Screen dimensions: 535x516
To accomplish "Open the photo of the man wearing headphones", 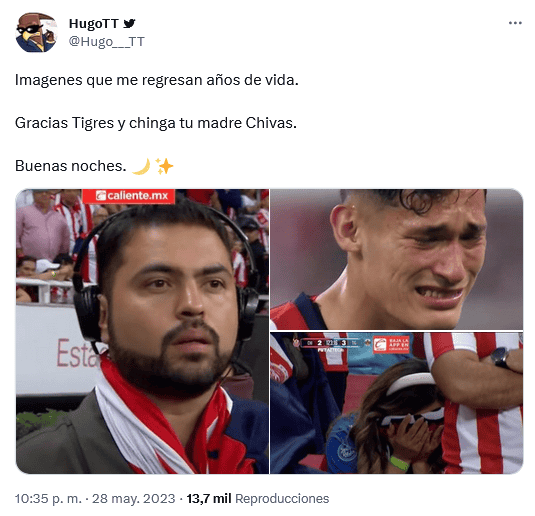I will (x=142, y=331).
